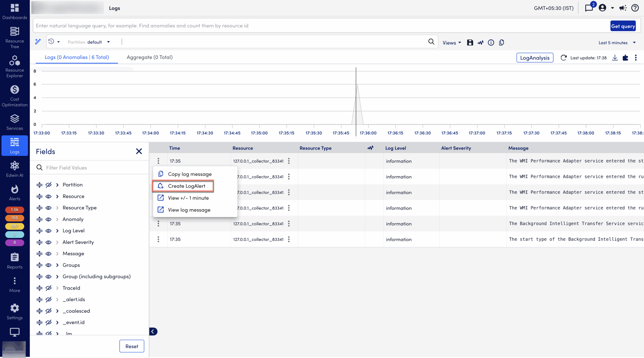Screen dimensions: 644x358
Task: Refresh the log results
Action: (x=564, y=58)
